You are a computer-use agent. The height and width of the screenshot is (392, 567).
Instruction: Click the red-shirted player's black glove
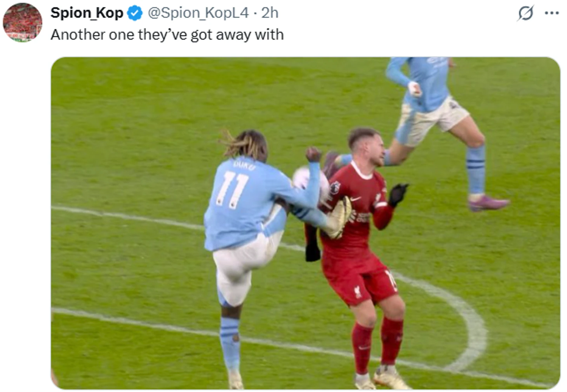click(x=398, y=194)
